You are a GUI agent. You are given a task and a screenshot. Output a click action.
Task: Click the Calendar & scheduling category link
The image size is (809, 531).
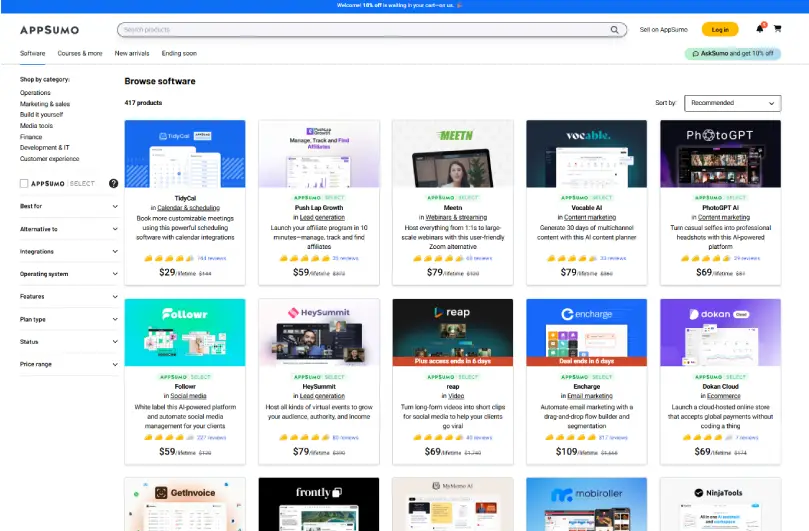point(188,208)
